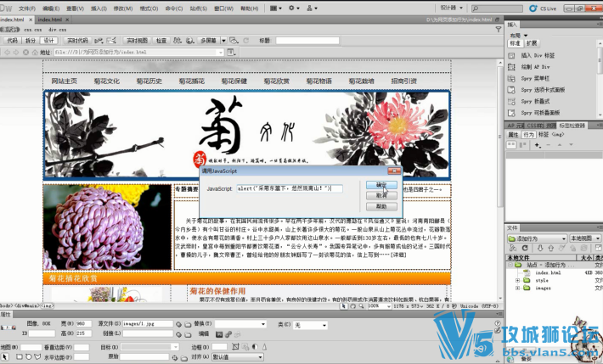Open the site management icon in the top bar
Image resolution: width=603 pixels, height=364 pixels.
pos(310,8)
